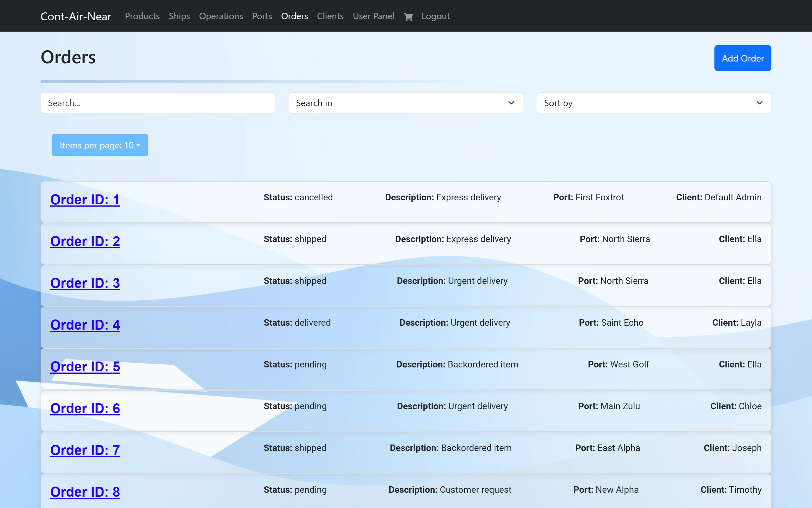Open the Order ID: 4 link

click(x=85, y=325)
